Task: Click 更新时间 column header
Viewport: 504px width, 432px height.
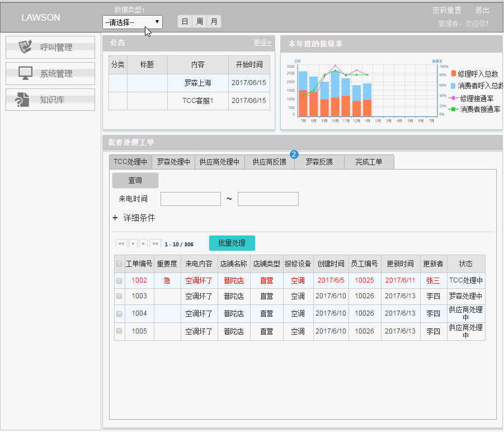Action: tap(400, 264)
